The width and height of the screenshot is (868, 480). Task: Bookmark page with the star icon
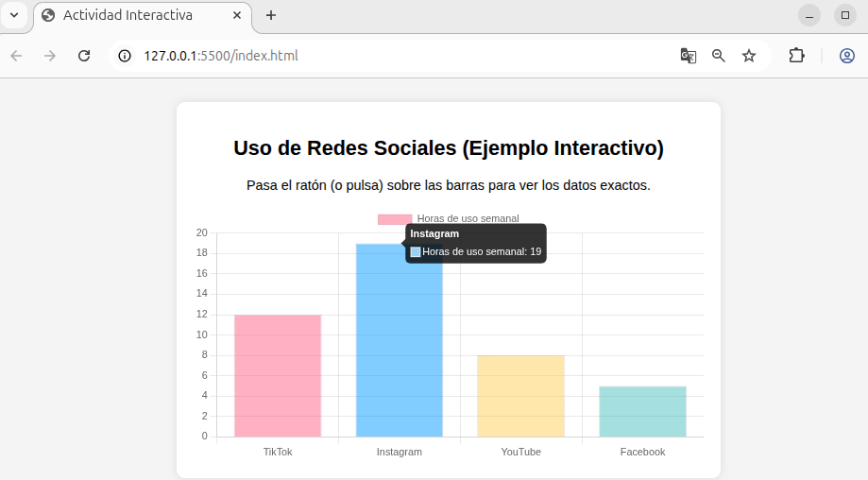coord(749,56)
